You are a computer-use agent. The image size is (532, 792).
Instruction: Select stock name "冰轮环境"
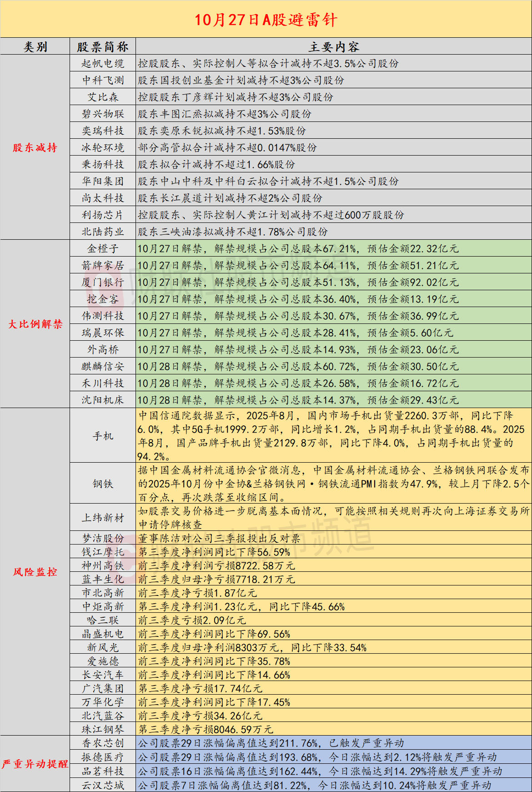coord(103,148)
